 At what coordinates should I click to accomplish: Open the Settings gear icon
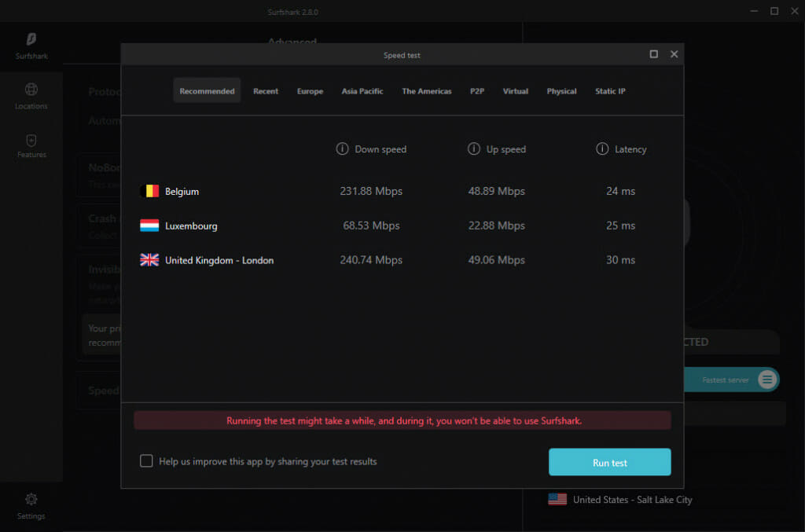click(31, 499)
